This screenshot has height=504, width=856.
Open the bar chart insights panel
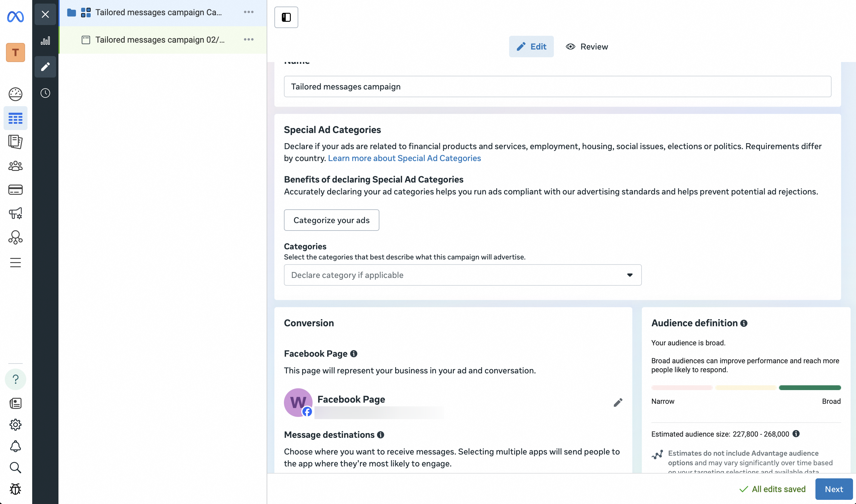click(x=45, y=41)
